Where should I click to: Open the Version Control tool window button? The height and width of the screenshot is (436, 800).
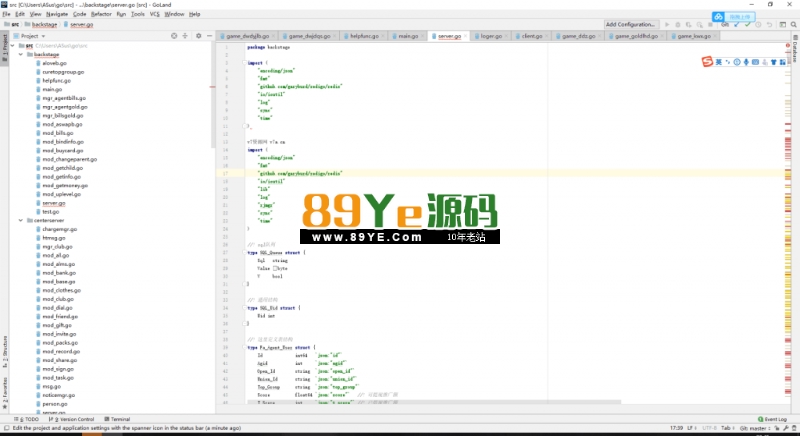(72, 419)
